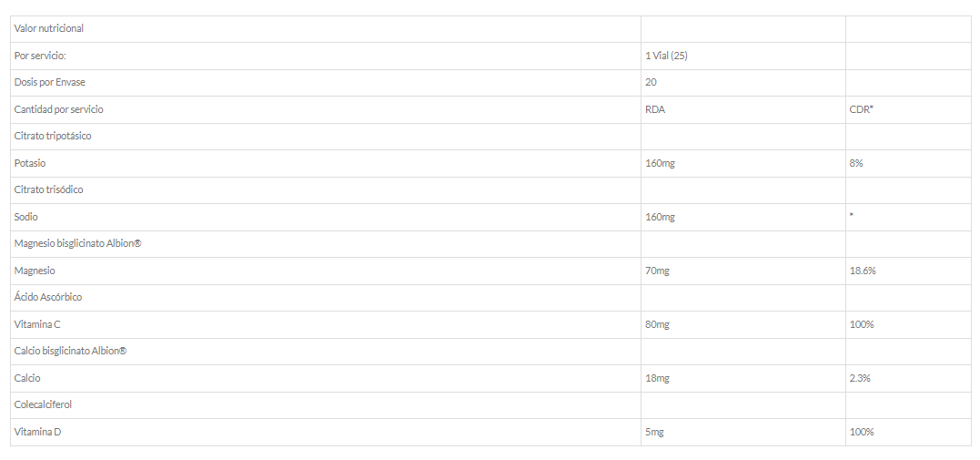Image resolution: width=980 pixels, height=460 pixels.
Task: Select the 8% value for Potasio
Action: tap(856, 163)
